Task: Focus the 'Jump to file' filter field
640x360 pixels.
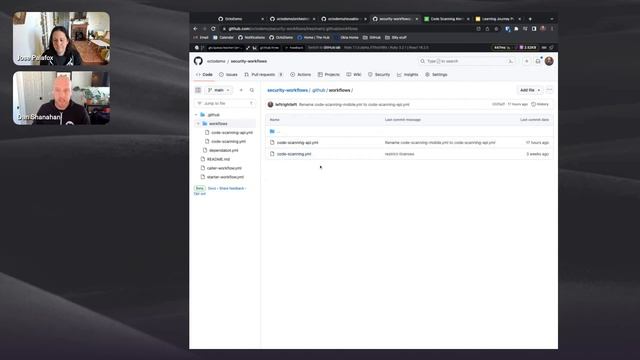Action: (x=225, y=103)
